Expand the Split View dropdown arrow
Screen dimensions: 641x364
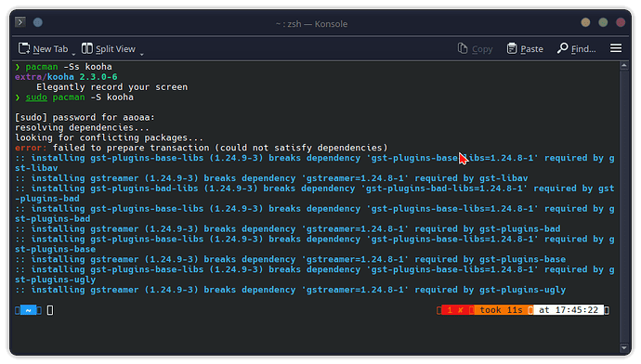tap(142, 54)
